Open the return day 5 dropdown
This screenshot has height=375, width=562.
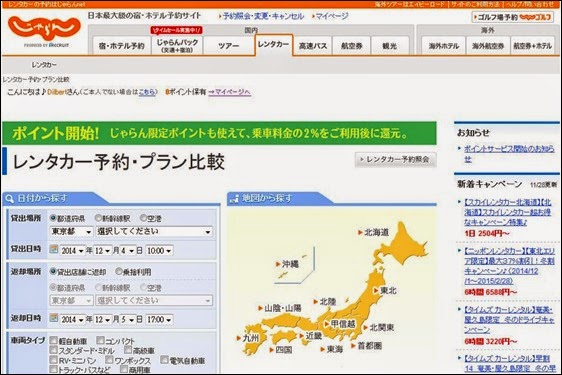[127, 319]
